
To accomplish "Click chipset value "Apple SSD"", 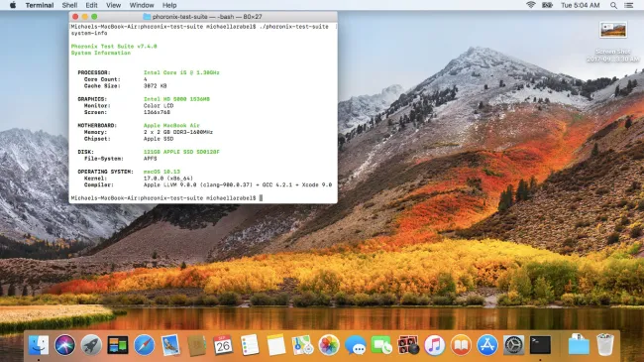I will point(159,139).
